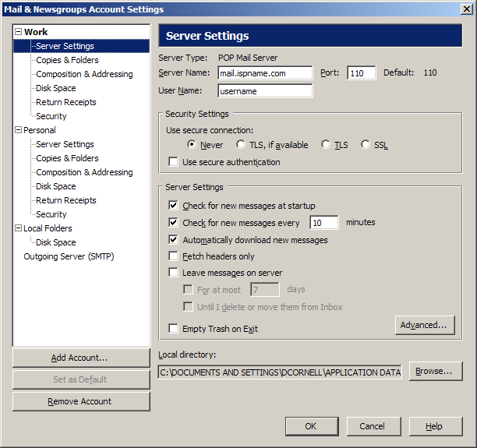Collapse the Personal account tree node
The height and width of the screenshot is (448, 477).
[x=19, y=130]
